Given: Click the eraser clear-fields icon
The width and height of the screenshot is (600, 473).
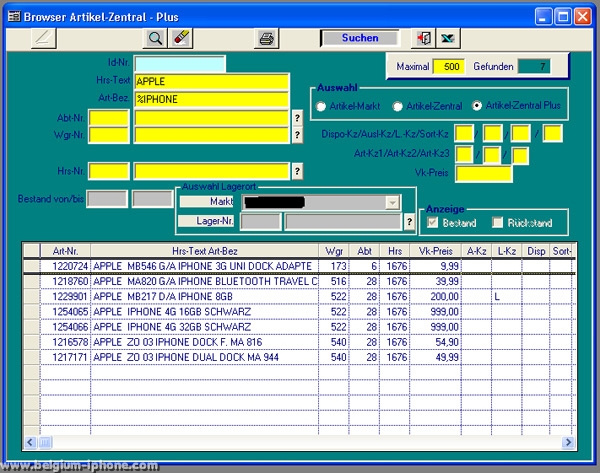Looking at the screenshot, I should 181,38.
